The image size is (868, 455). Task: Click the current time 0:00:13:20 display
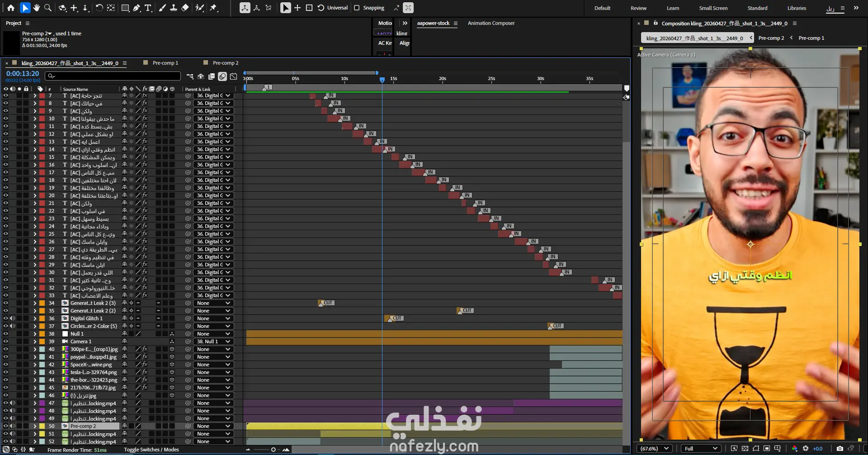pos(23,73)
